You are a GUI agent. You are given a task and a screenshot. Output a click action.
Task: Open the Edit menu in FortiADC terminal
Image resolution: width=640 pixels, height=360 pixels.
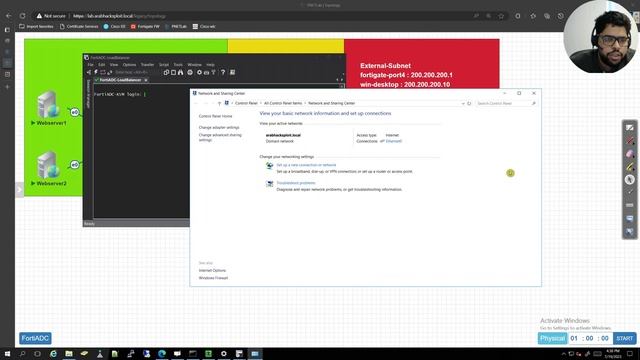101,64
